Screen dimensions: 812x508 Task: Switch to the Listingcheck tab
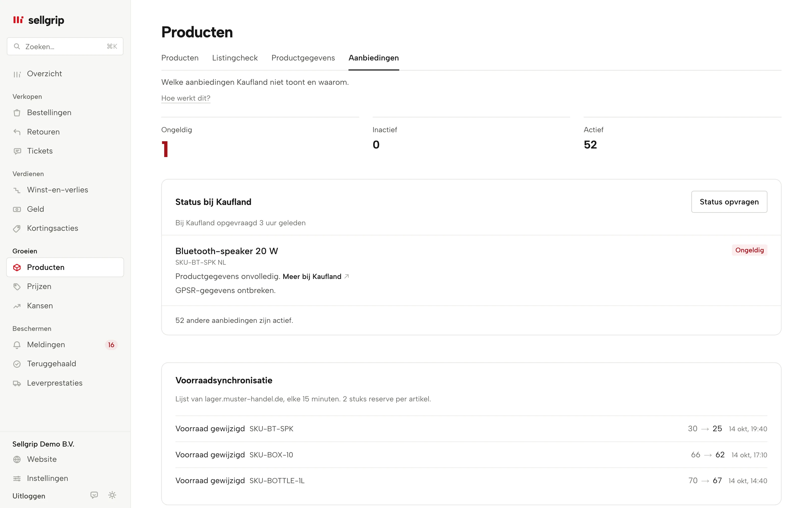point(235,58)
